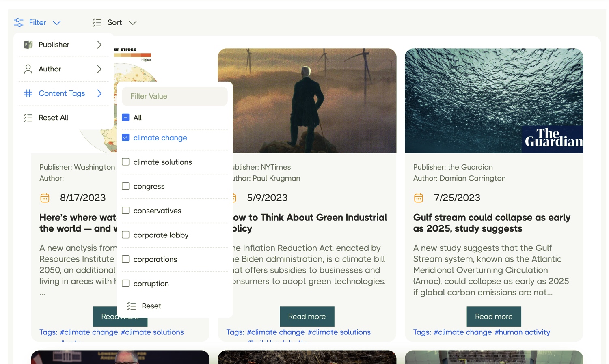Click the Filter Value search field
The width and height of the screenshot is (609, 364).
tap(175, 96)
